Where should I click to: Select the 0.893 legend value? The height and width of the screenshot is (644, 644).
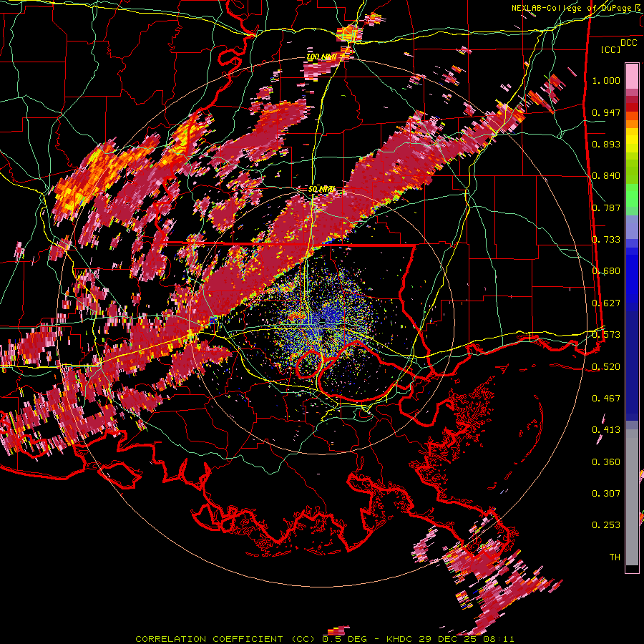pyautogui.click(x=606, y=144)
